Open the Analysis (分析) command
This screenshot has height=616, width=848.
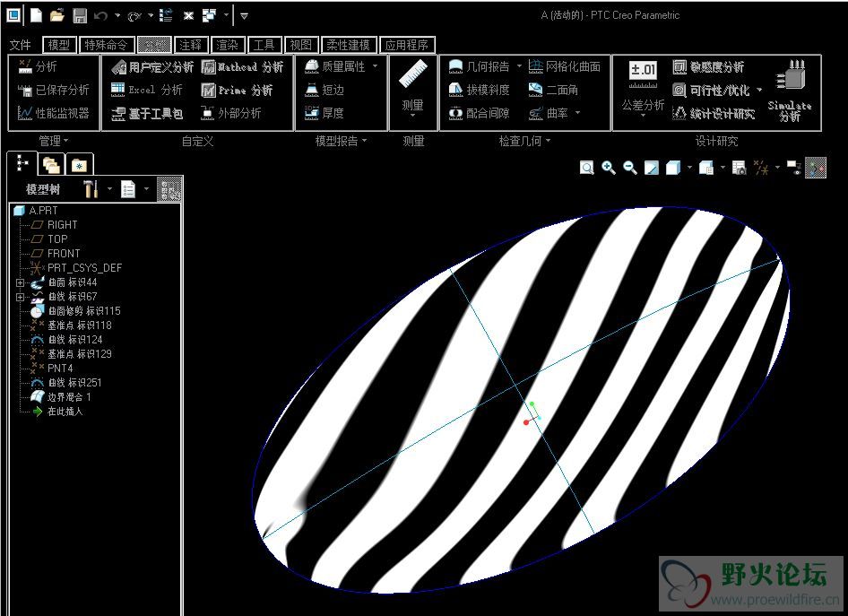38,66
